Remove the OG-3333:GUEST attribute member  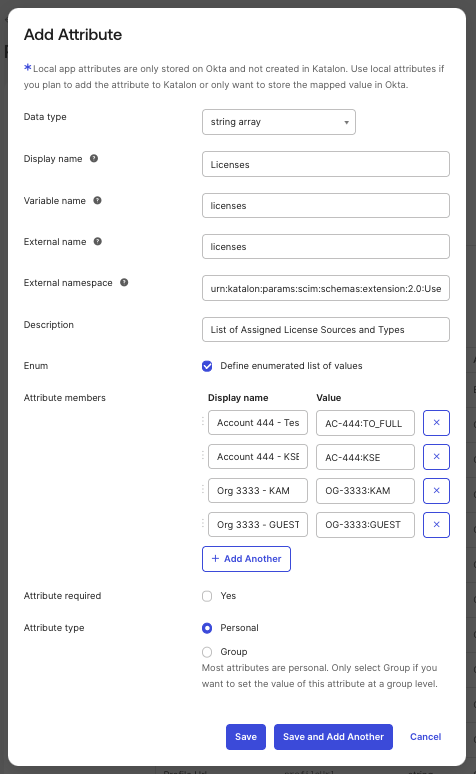click(436, 525)
